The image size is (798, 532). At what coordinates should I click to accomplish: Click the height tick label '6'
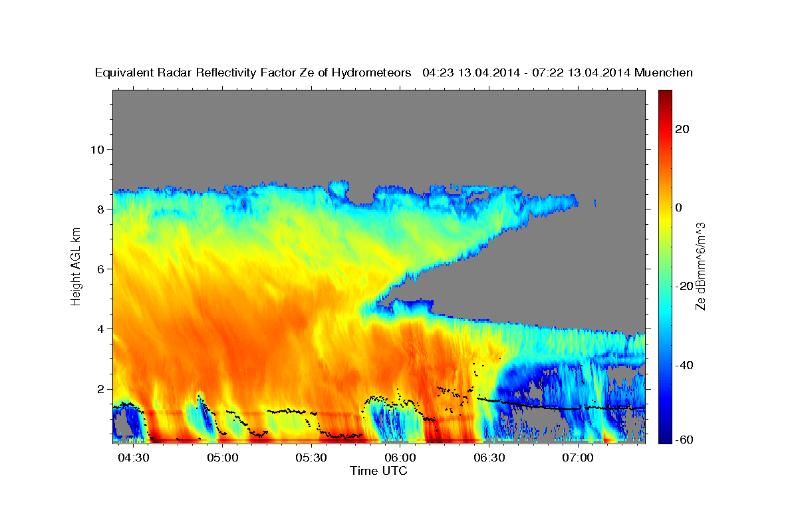point(100,269)
